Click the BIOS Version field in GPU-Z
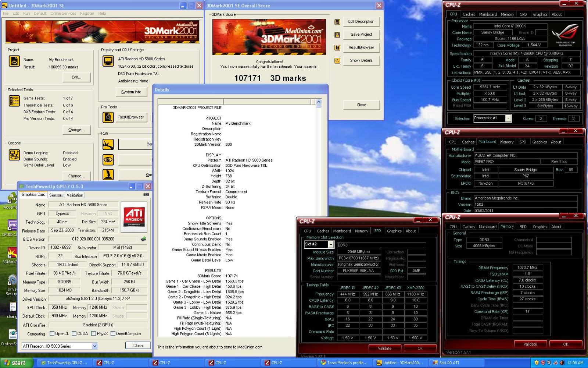 pos(93,239)
